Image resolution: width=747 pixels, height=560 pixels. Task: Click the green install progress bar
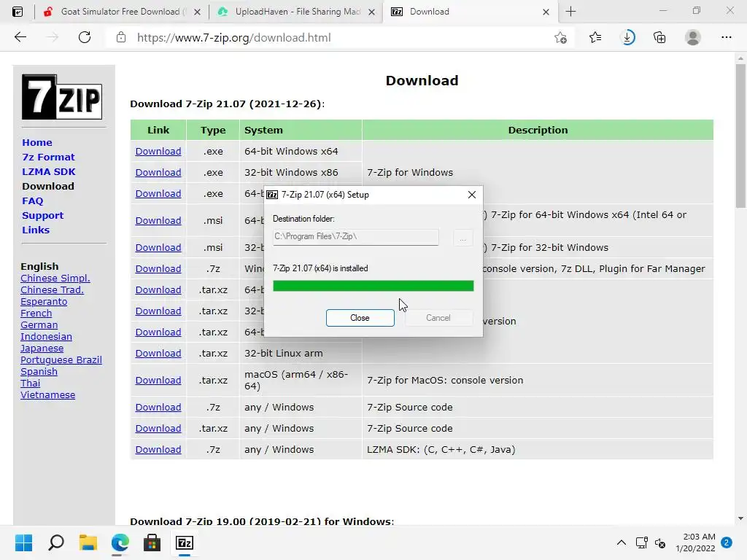point(373,286)
